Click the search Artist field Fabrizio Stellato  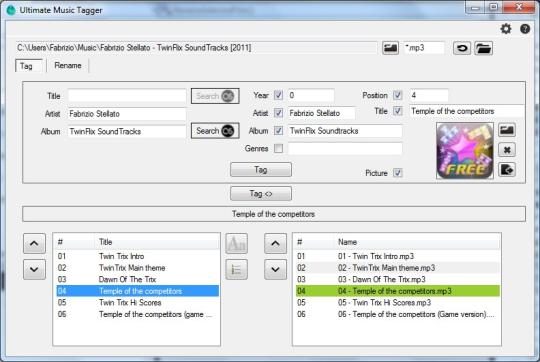click(127, 114)
